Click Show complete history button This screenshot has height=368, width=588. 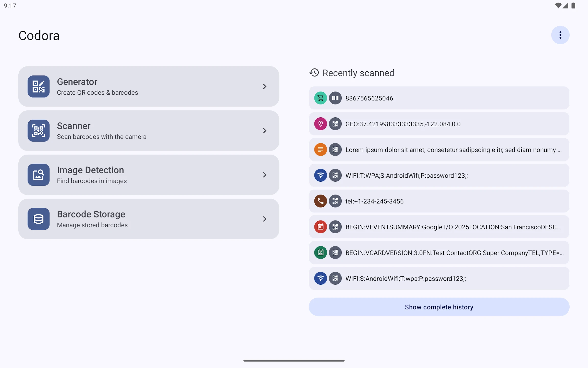click(x=439, y=307)
